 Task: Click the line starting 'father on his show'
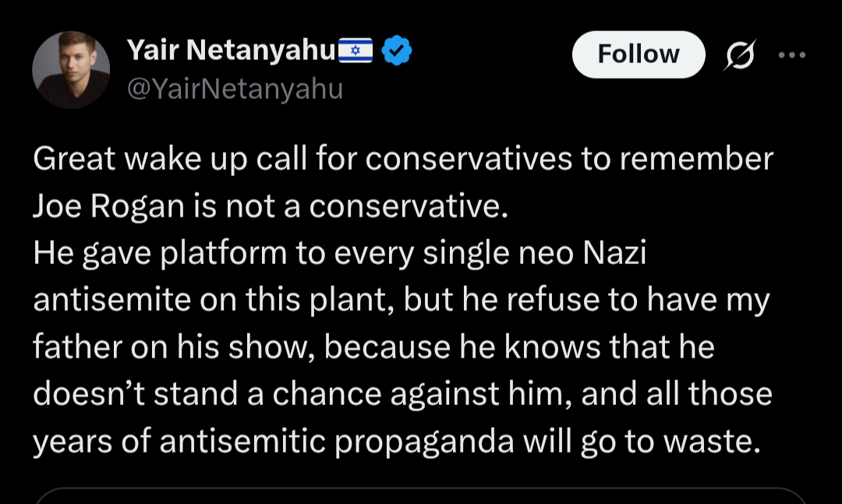tap(373, 347)
